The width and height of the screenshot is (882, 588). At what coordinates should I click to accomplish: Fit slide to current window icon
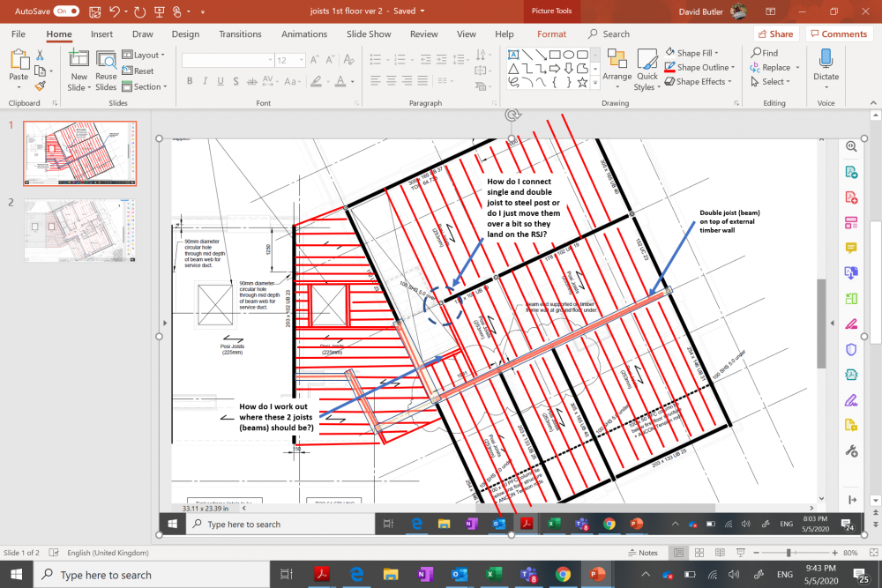873,553
